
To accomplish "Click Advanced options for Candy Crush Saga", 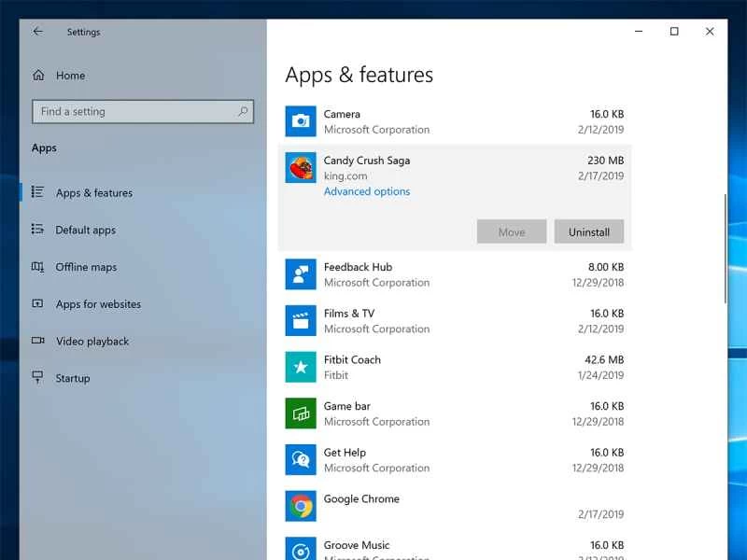I will (366, 191).
